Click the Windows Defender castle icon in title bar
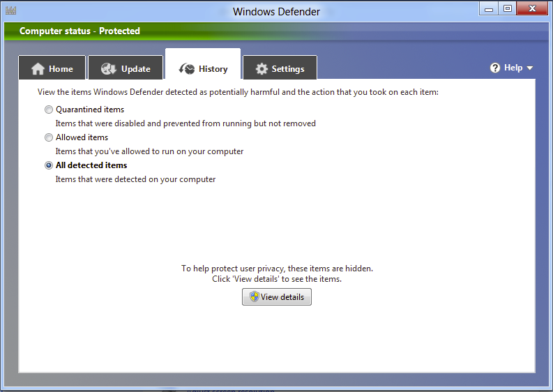The image size is (553, 392). (x=10, y=10)
